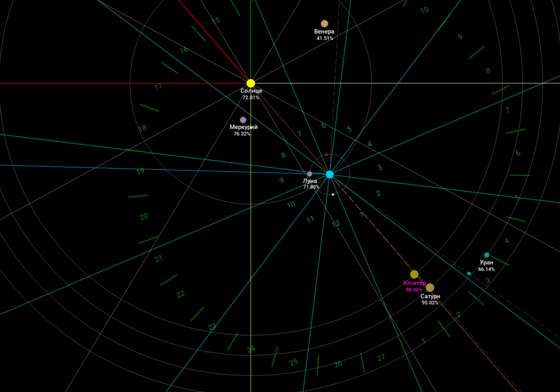
Task: Click the green number 26
Action: pos(338,364)
